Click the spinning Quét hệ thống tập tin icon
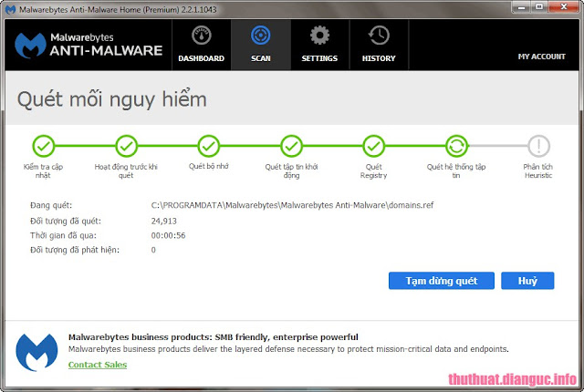The image size is (584, 392). click(x=456, y=146)
